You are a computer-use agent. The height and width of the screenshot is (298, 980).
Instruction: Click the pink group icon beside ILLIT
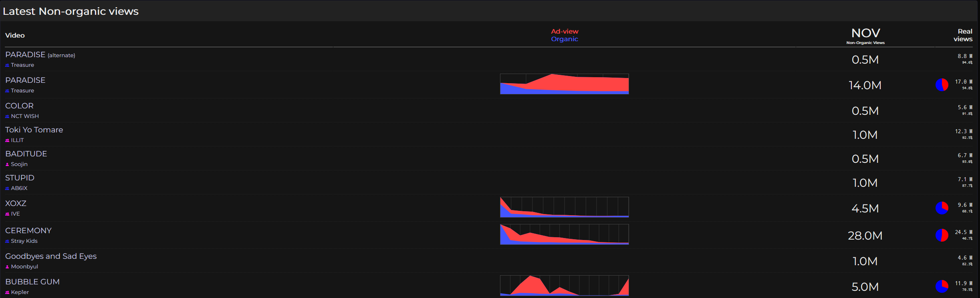coord(7,140)
